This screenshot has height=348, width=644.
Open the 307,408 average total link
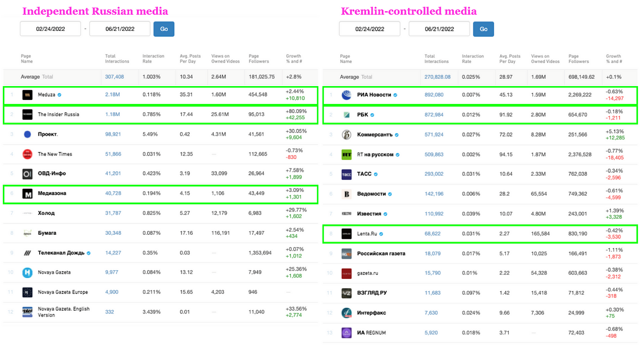115,77
